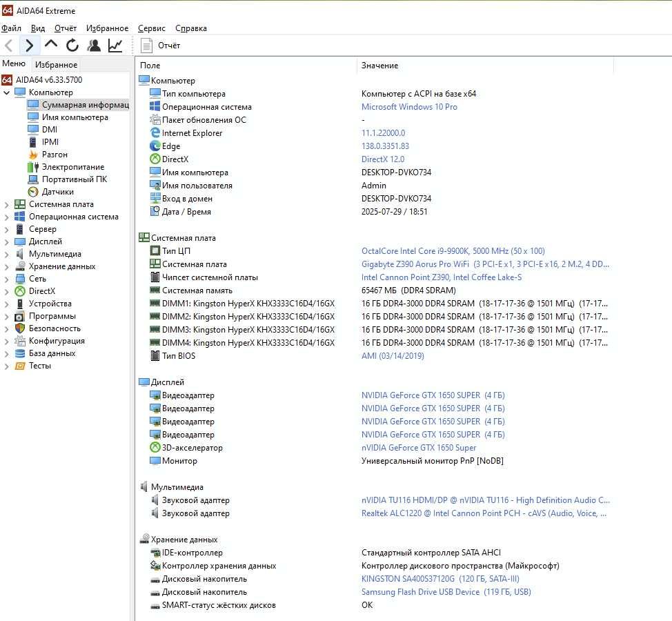This screenshot has width=672, height=621.
Task: Click the nVIDIA GeForce GTX 1650 Super accelerator link
Action: [x=419, y=448]
